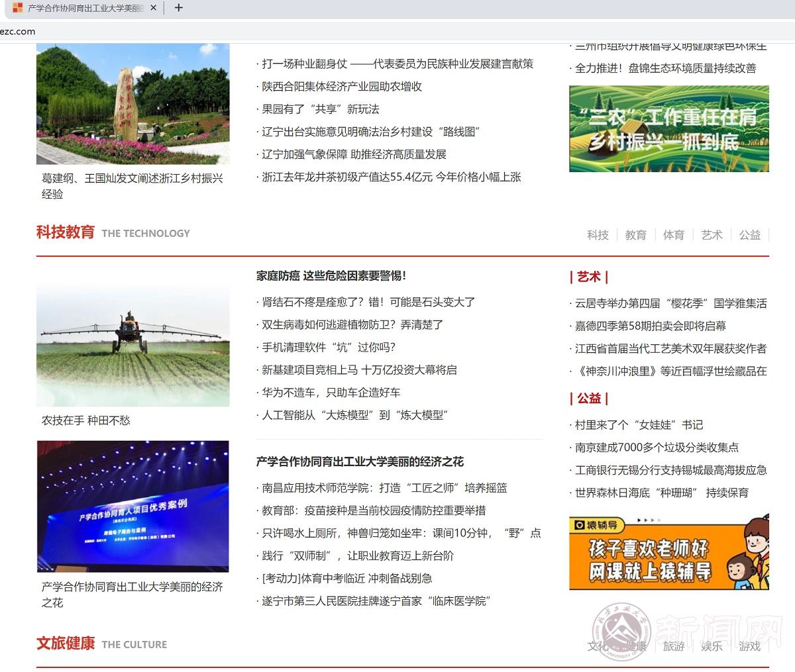Click the 猿辅导 online course advertisement
Screen dimensions: 795x672
click(668, 552)
